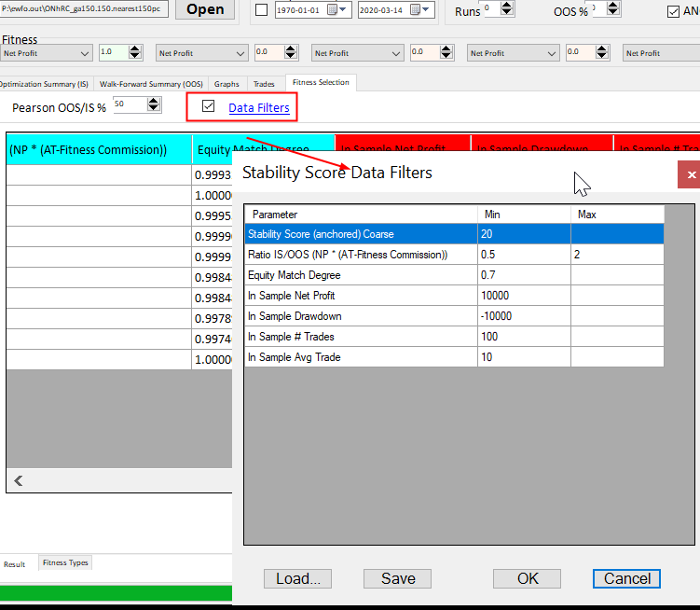
Task: Enable the checkbox beside the 1970-01-01 date
Action: point(261,10)
